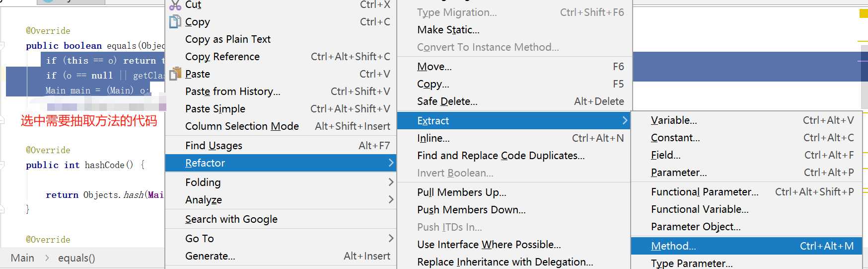Image resolution: width=868 pixels, height=269 pixels.
Task: Choose Extract Variable menu item
Action: click(x=674, y=120)
